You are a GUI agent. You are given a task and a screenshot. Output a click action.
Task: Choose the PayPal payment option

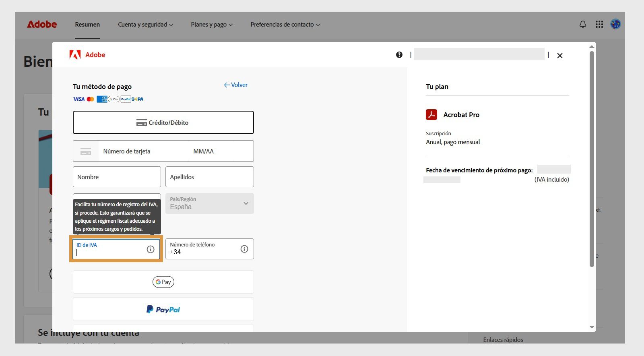pyautogui.click(x=163, y=309)
